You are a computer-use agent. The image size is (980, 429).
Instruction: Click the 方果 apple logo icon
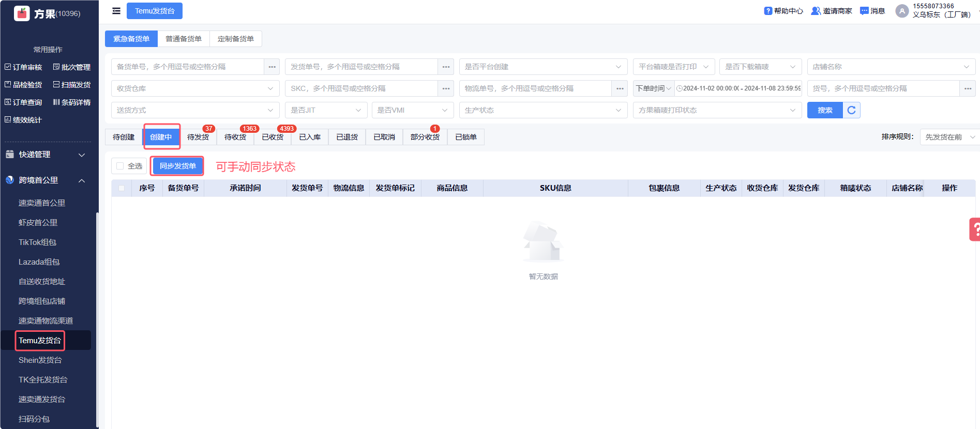coord(22,13)
